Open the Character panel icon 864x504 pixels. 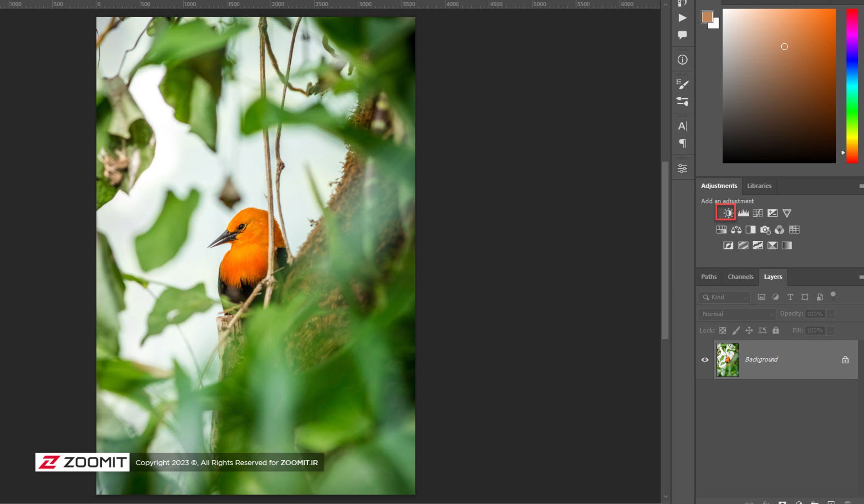[x=682, y=126]
